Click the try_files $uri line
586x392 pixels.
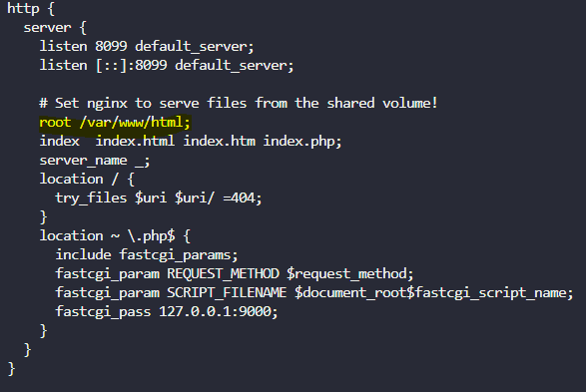coord(159,198)
